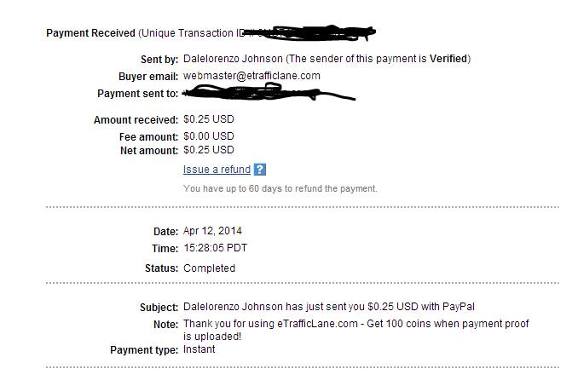578x392 pixels.
Task: Click the Net amount value $0.25 USD
Action: click(209, 150)
